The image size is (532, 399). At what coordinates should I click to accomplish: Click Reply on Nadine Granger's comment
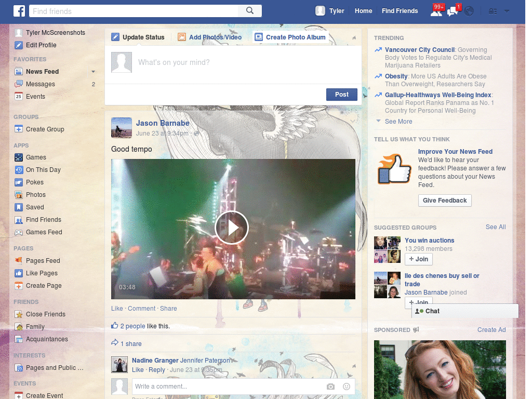(157, 370)
